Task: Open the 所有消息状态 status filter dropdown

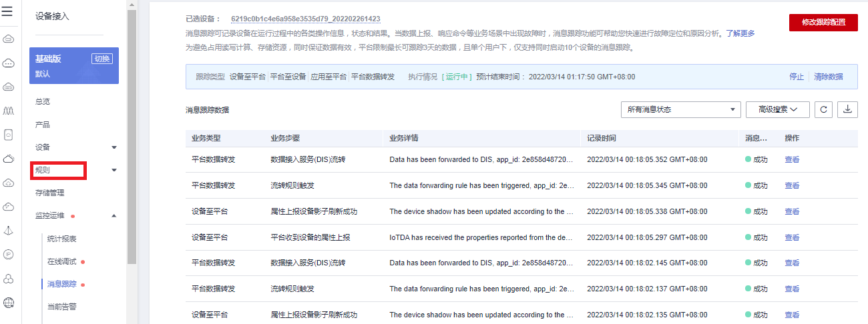Action: [680, 109]
